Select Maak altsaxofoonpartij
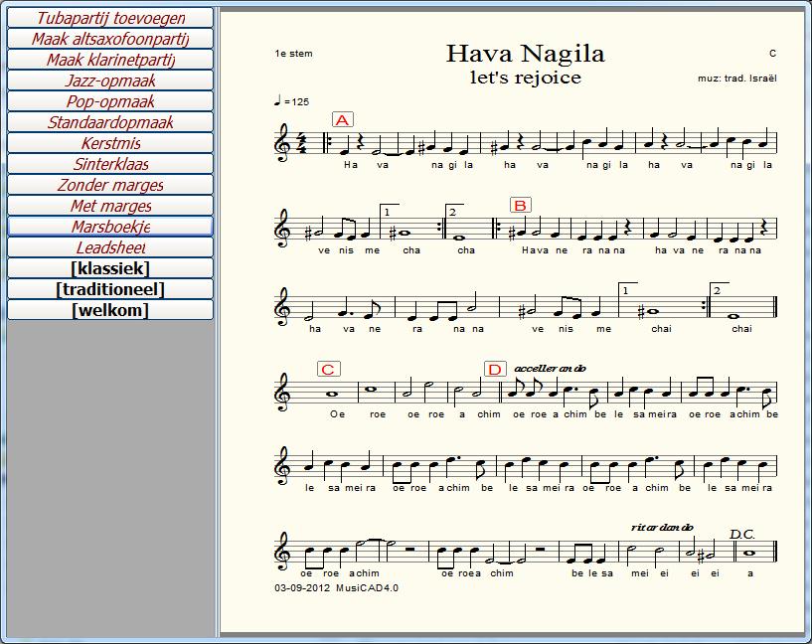The height and width of the screenshot is (644, 812). click(110, 39)
